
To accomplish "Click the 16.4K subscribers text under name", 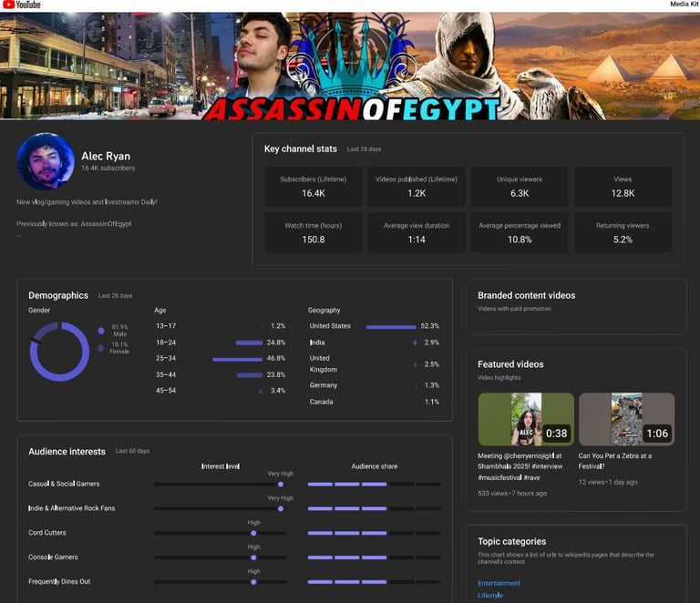I will 108,169.
